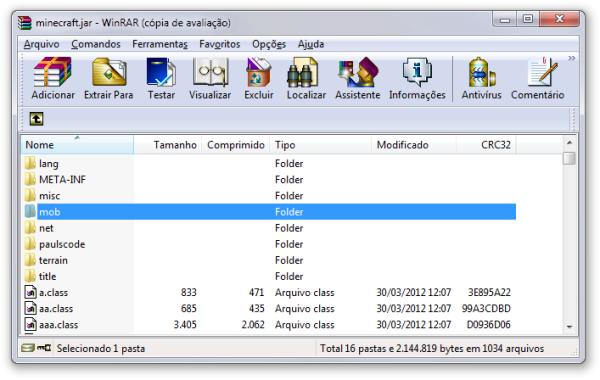The height and width of the screenshot is (380, 600).
Task: Click the aaa.class file icon
Action: point(30,325)
